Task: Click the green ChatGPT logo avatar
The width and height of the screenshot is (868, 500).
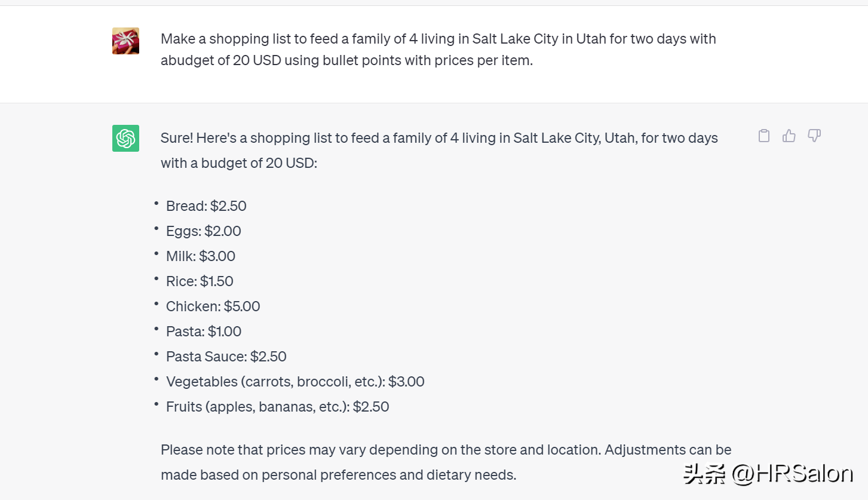Action: coord(125,138)
